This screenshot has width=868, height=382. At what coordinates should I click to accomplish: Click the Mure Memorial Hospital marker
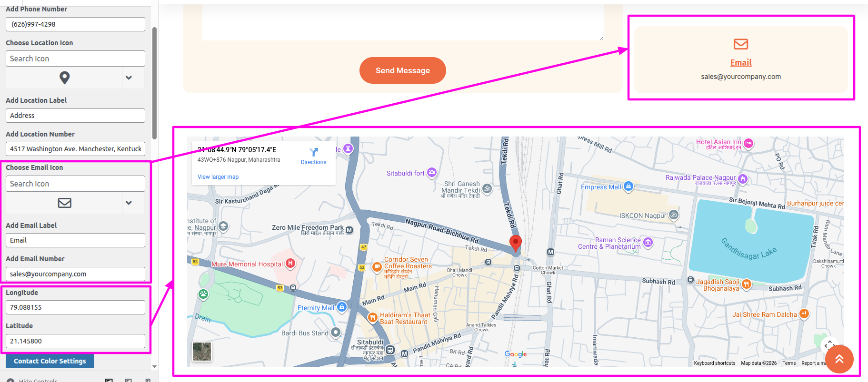(290, 264)
